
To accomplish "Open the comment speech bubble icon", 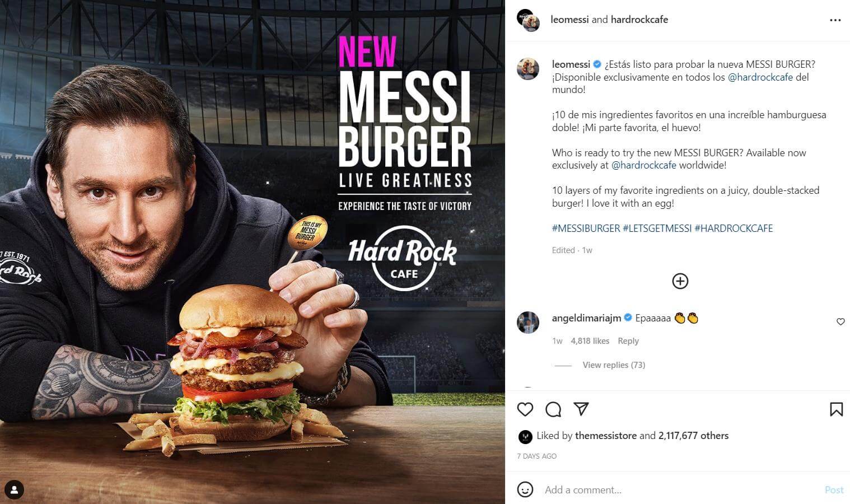I will click(x=553, y=409).
